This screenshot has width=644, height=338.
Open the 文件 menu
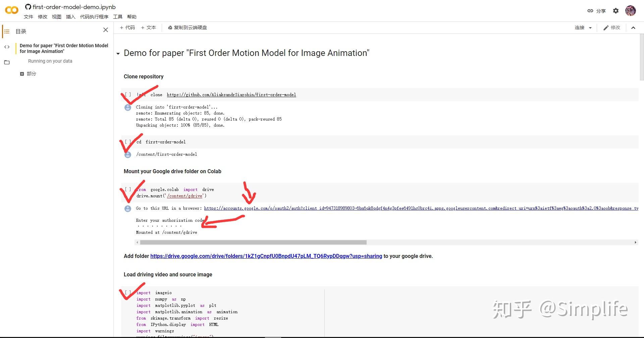pos(29,17)
